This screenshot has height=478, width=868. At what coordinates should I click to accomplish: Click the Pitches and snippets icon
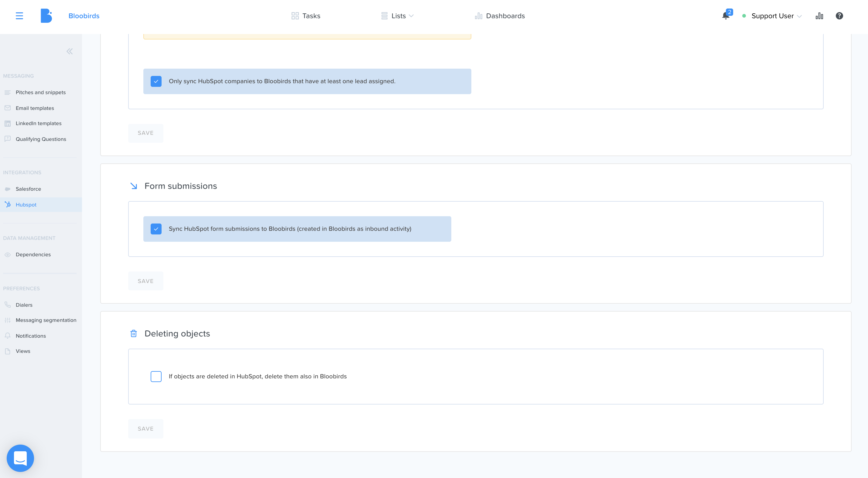(x=7, y=92)
